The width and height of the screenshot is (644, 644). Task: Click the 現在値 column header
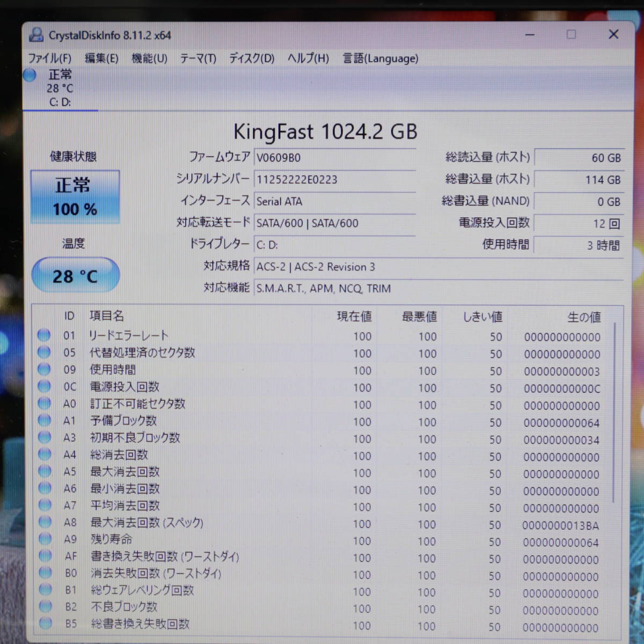pos(354,317)
